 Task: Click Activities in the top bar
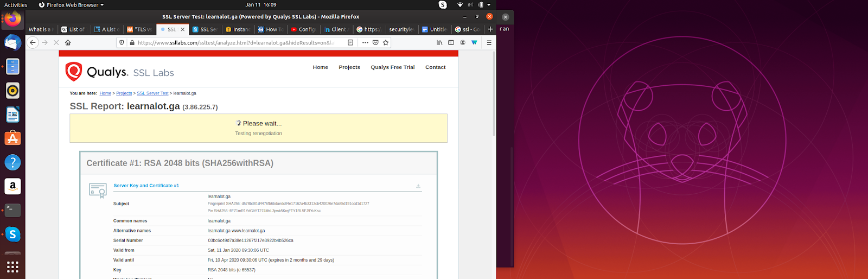[x=16, y=5]
